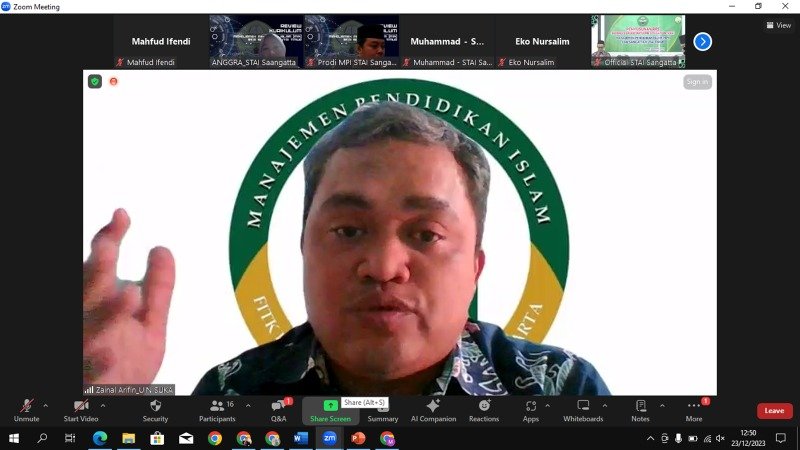
Task: Open Whiteboards
Action: point(583,410)
